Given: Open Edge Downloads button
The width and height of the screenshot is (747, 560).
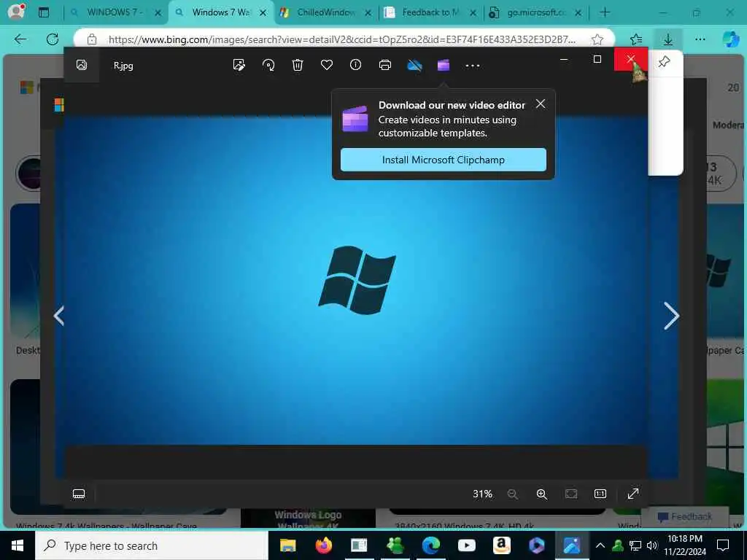Looking at the screenshot, I should 668,39.
